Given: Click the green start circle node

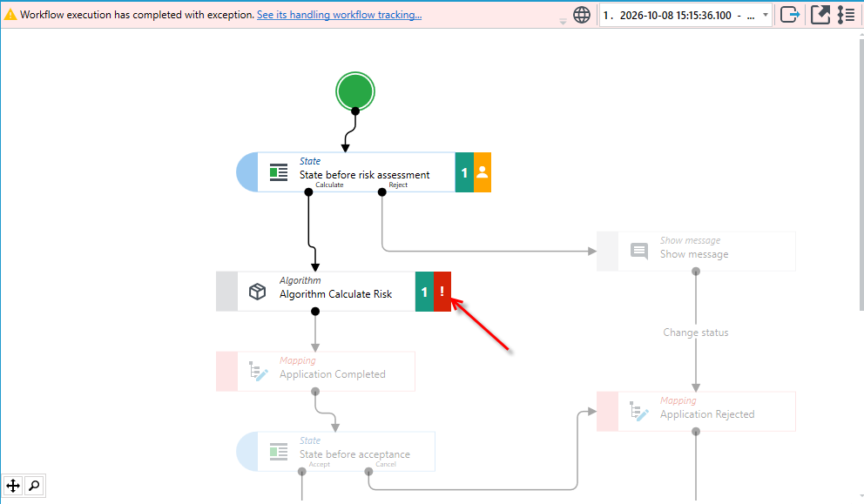Looking at the screenshot, I should [355, 91].
